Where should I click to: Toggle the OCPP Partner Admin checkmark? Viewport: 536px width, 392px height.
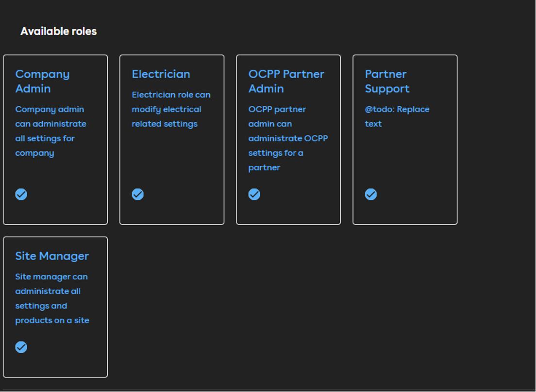tap(254, 194)
